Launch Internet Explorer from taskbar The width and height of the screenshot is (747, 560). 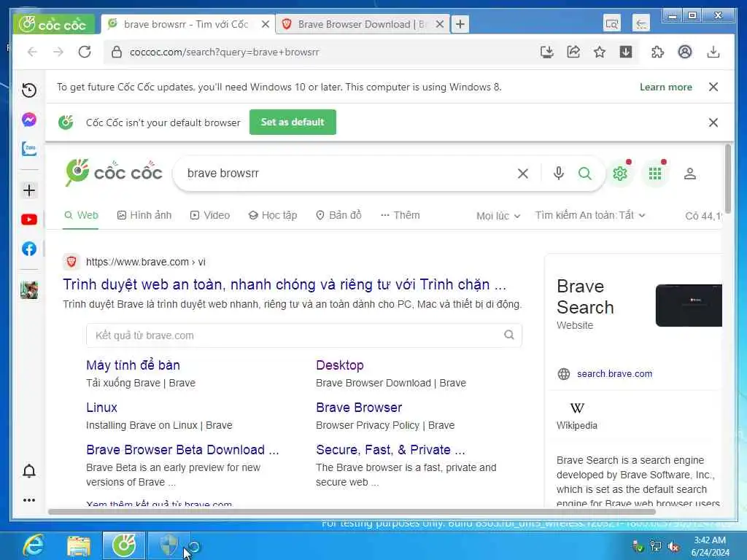(34, 545)
